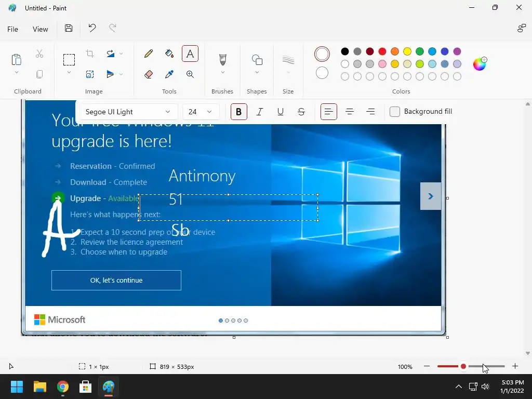Click the zoom slider handle
The height and width of the screenshot is (399, 532).
click(x=463, y=366)
